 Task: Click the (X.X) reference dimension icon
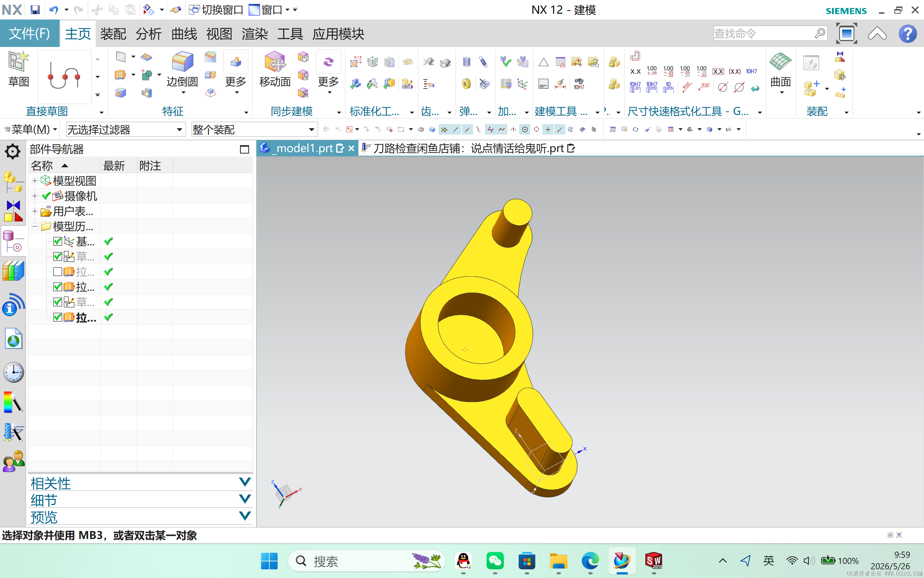pos(734,72)
